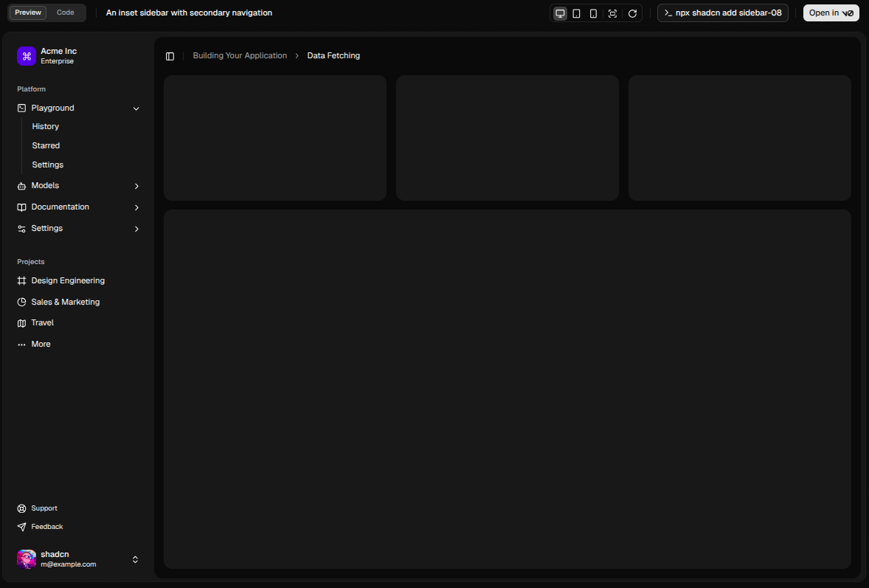Select the Design Engineering frame icon
Viewport: 869px width, 588px height.
21,280
